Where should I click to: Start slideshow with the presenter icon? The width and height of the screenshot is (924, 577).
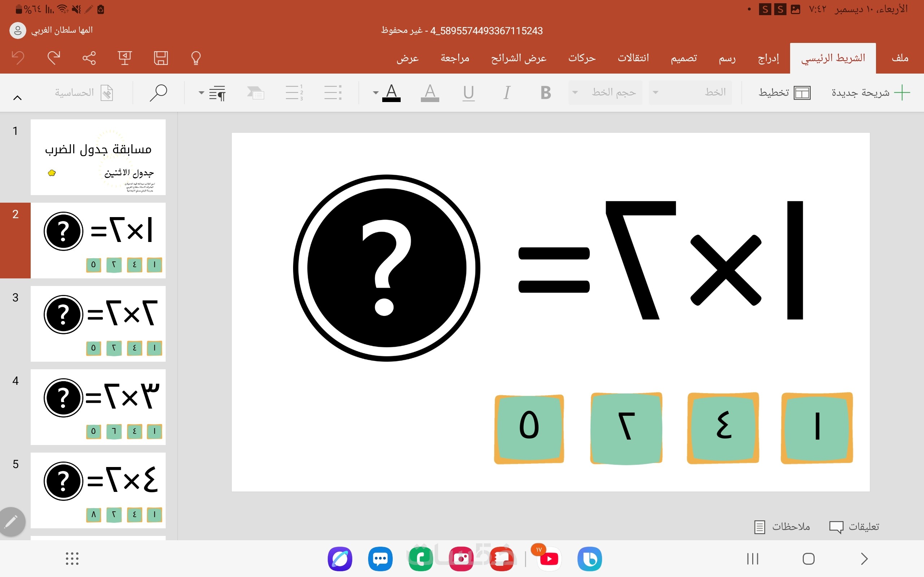(x=125, y=58)
